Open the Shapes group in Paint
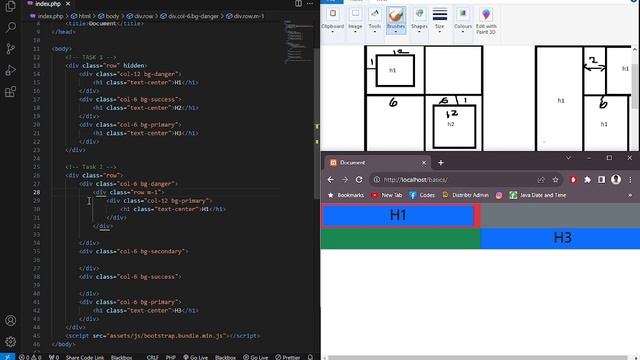The height and width of the screenshot is (360, 640). 419,20
